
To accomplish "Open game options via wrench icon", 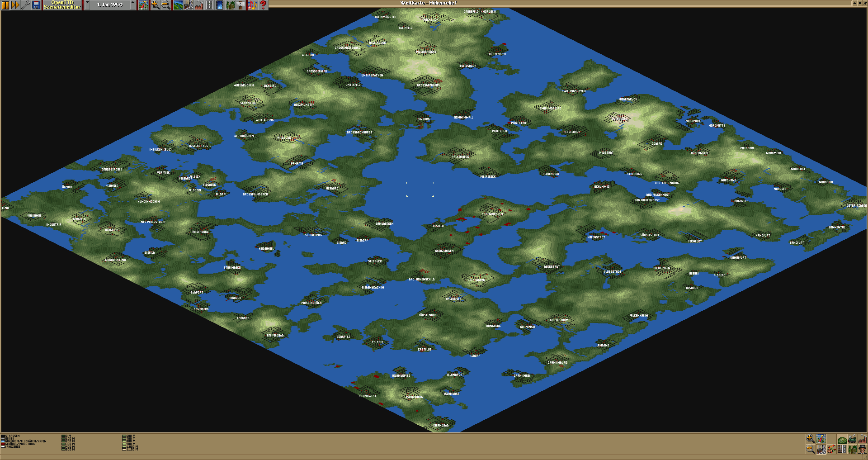I will [26, 5].
